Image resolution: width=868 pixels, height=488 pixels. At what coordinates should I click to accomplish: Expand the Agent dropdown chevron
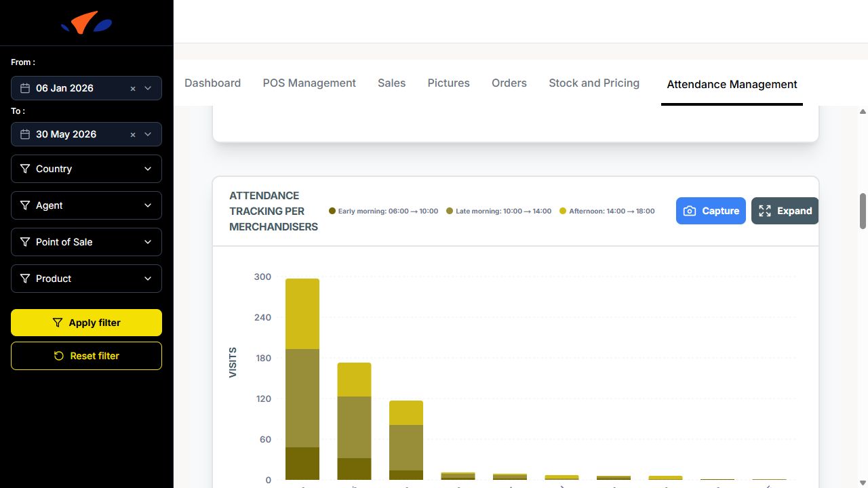pos(148,205)
